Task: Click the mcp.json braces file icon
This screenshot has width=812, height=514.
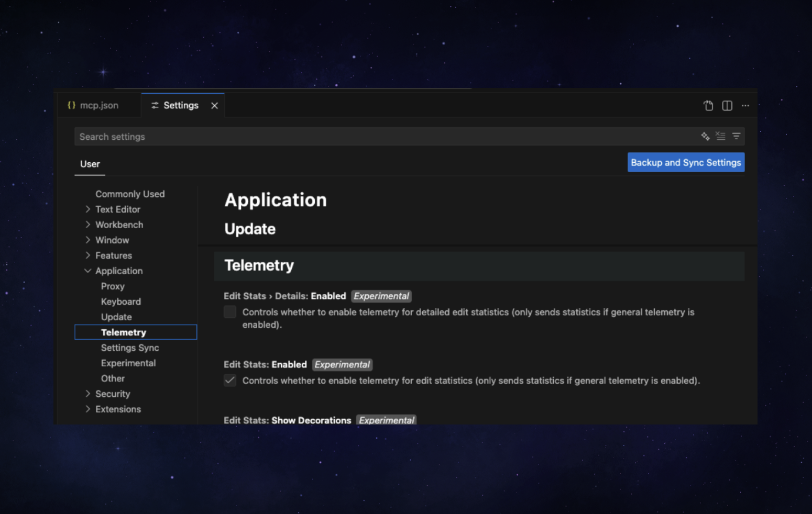Action: 72,105
